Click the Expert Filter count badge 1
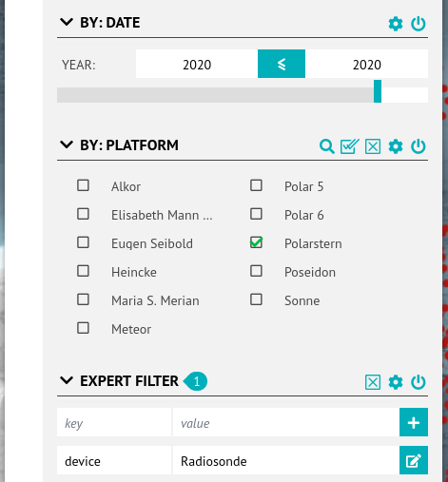Viewport: 448px width, 482px height. point(196,381)
